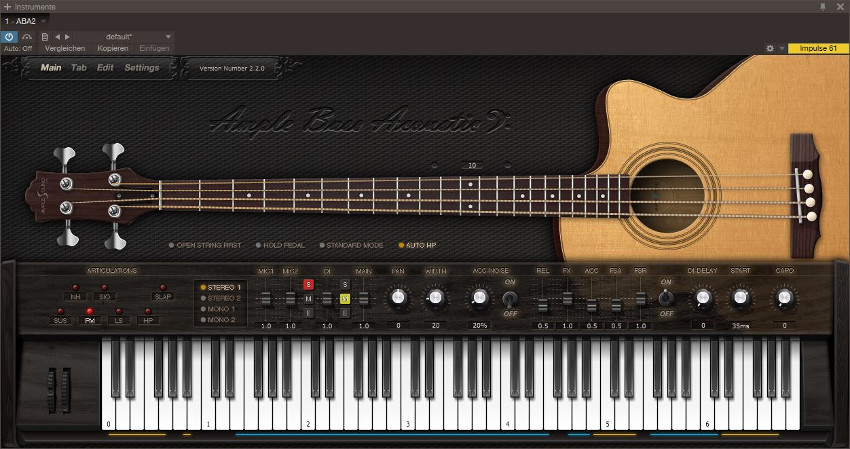850x449 pixels.
Task: Solo the DI channel
Action: point(345,284)
